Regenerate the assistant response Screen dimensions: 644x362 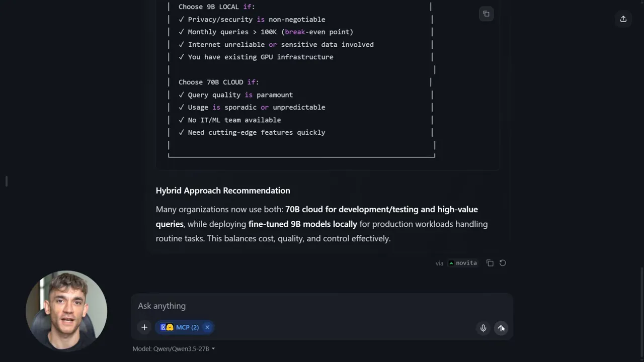(503, 263)
